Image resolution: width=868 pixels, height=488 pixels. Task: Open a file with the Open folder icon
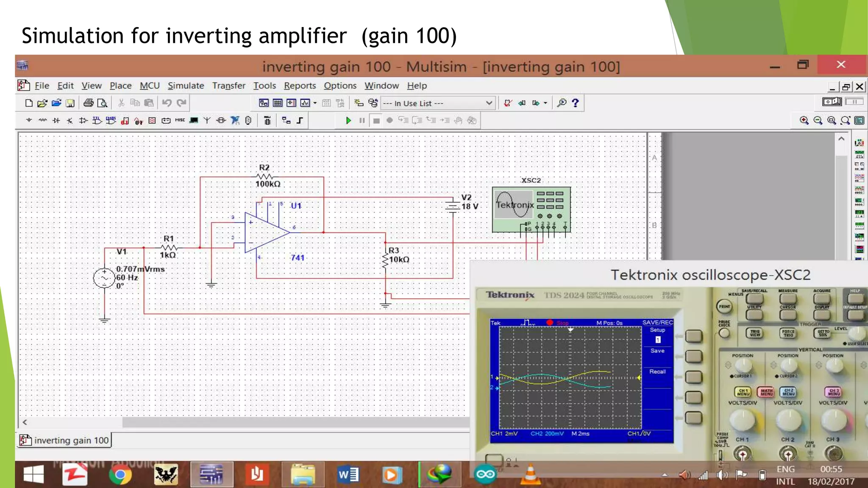pos(42,103)
